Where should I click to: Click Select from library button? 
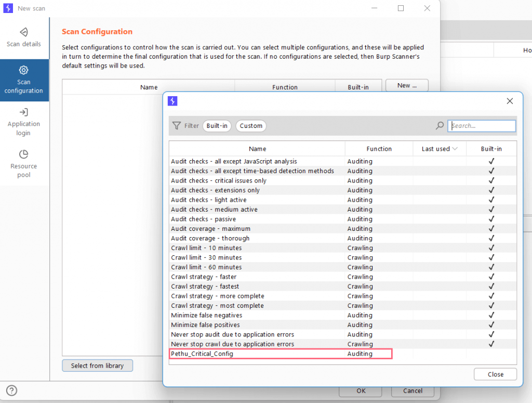click(x=97, y=366)
